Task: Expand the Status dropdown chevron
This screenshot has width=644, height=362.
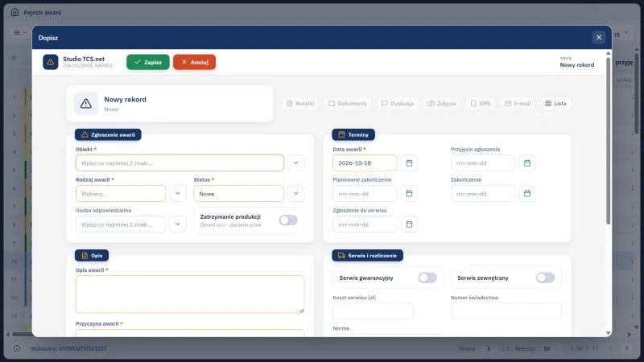Action: [295, 194]
